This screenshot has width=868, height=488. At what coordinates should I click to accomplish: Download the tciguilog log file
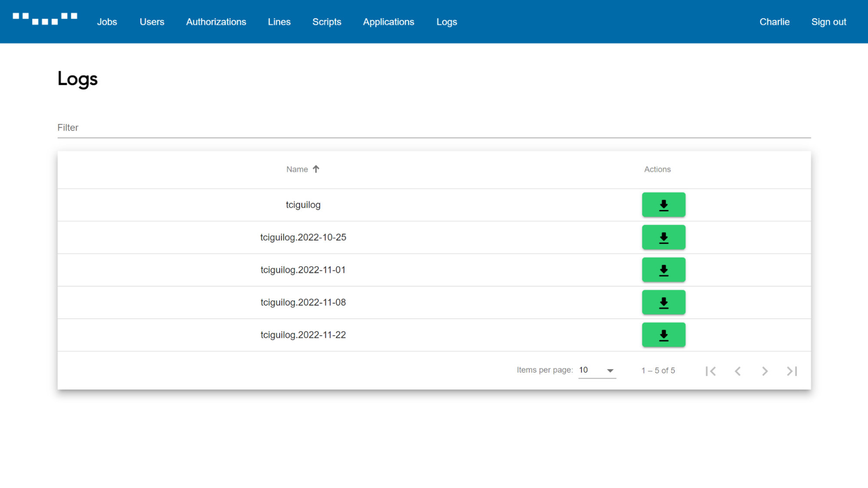pos(663,205)
